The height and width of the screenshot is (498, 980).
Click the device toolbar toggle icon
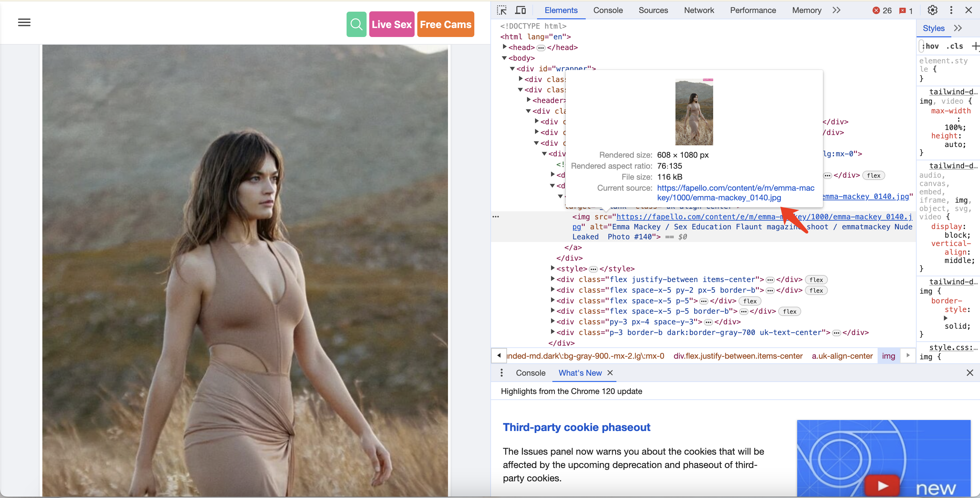(x=520, y=10)
